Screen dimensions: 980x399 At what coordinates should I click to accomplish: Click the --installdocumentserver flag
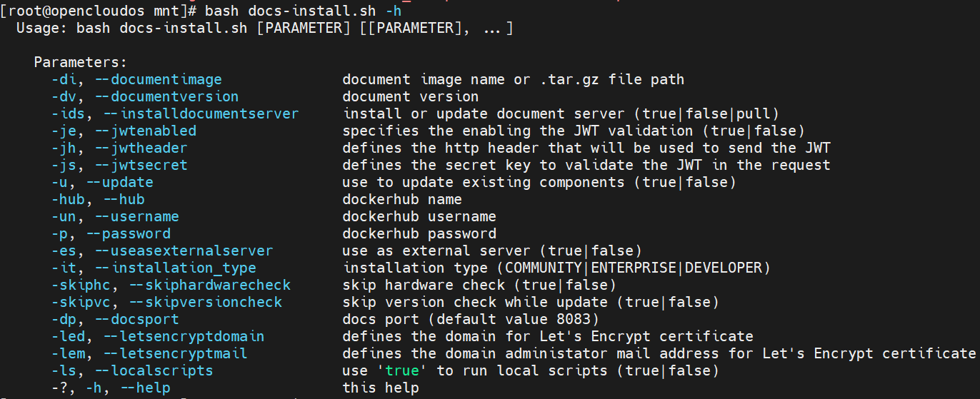click(x=201, y=113)
